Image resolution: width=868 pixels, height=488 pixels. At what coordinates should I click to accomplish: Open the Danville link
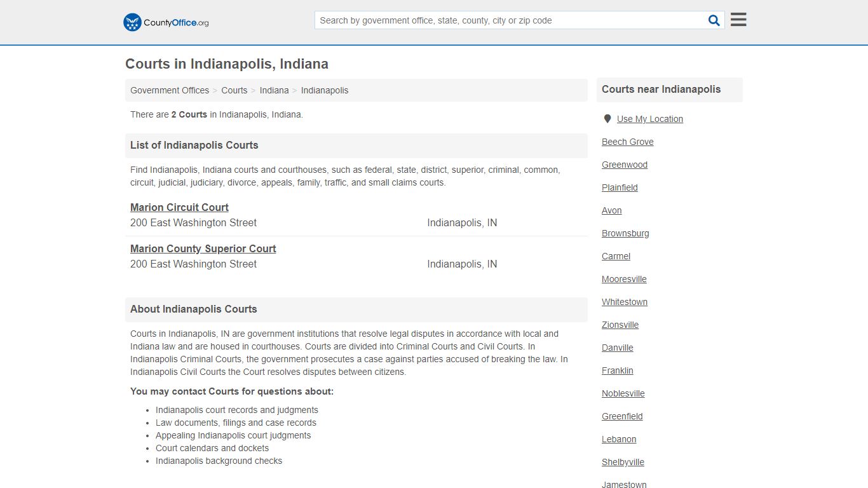(618, 348)
